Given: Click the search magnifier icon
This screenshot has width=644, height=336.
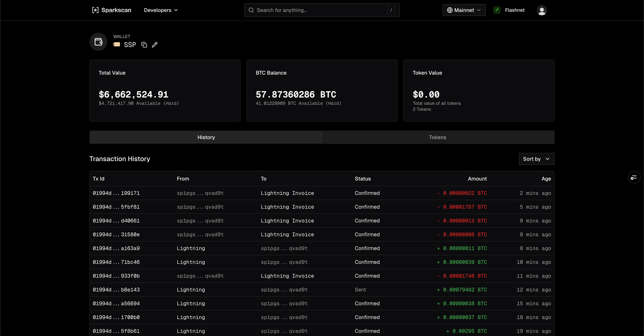Looking at the screenshot, I should click(x=251, y=10).
